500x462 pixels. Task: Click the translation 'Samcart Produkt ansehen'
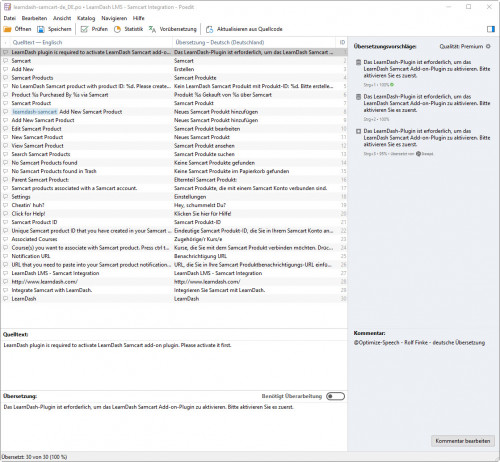click(204, 146)
